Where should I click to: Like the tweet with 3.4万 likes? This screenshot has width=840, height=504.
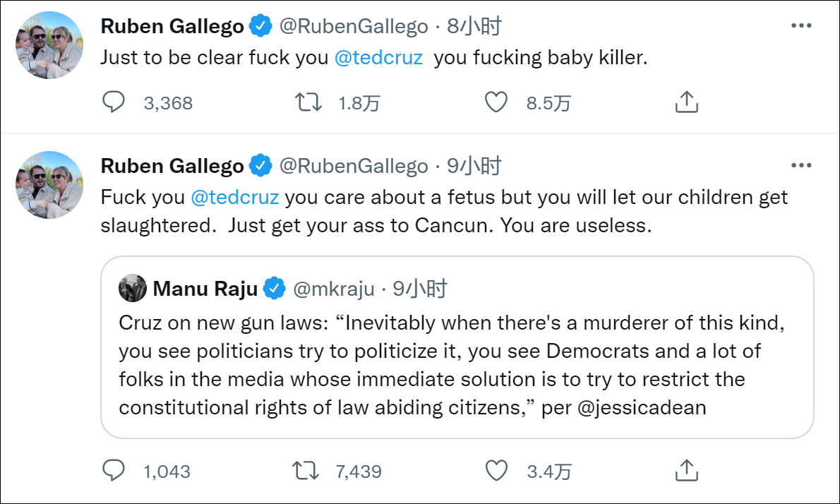tap(496, 470)
